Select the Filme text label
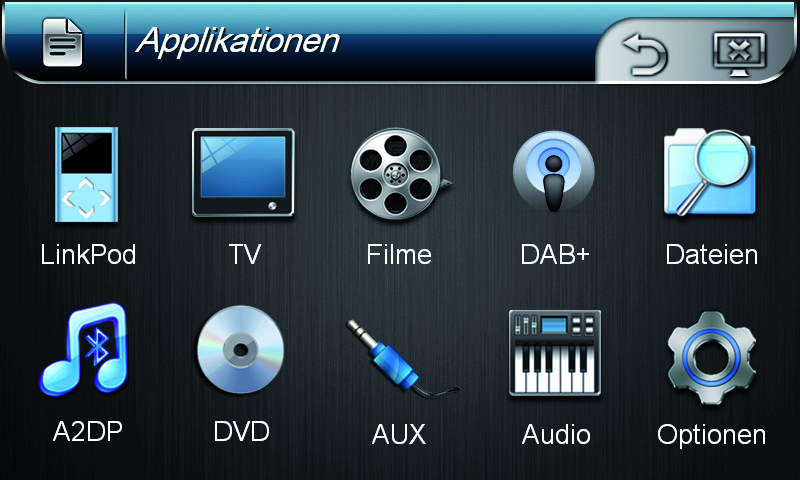The height and width of the screenshot is (480, 800). click(x=399, y=254)
